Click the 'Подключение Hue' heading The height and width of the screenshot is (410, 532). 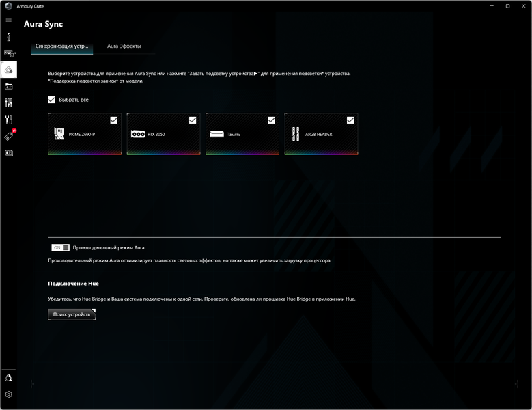click(x=73, y=284)
